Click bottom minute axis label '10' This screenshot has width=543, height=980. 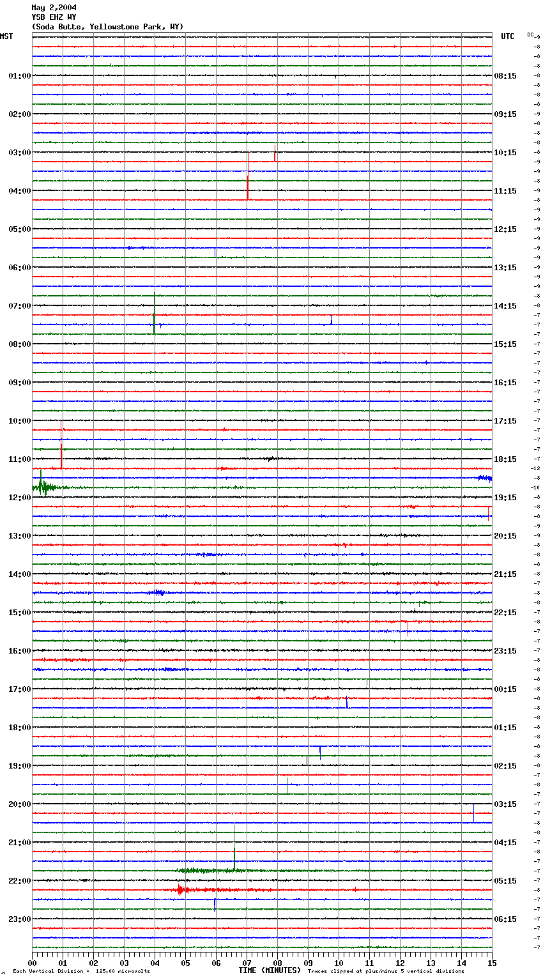click(x=339, y=963)
